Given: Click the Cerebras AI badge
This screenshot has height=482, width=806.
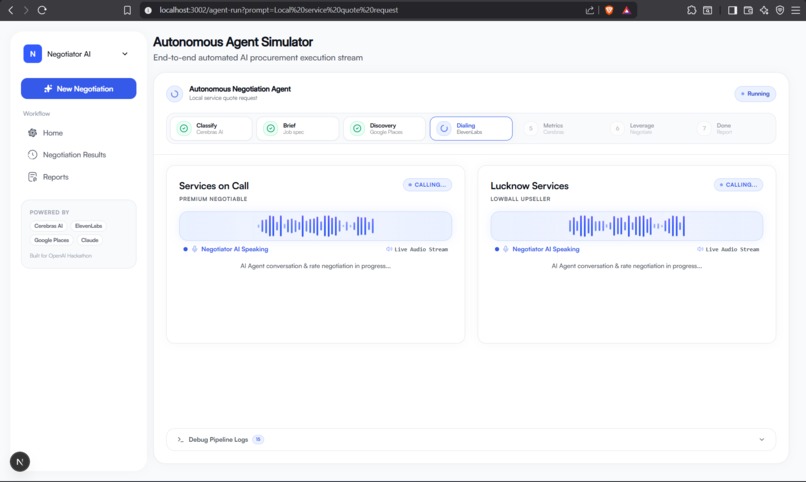Looking at the screenshot, I should pos(48,226).
